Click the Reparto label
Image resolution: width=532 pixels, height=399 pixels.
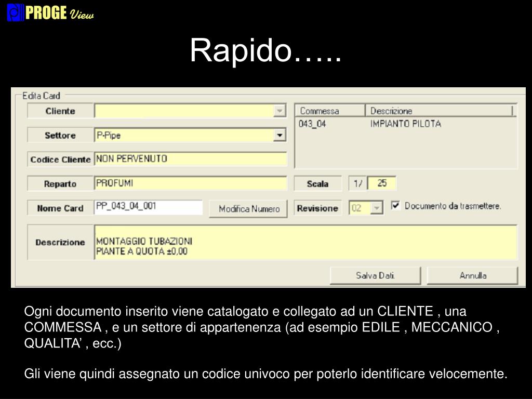coord(60,183)
